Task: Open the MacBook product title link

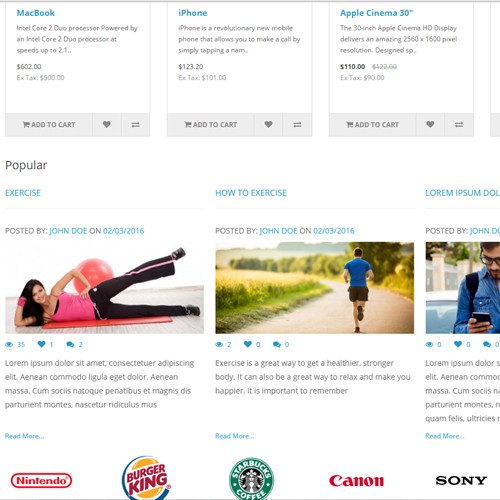Action: [x=36, y=13]
